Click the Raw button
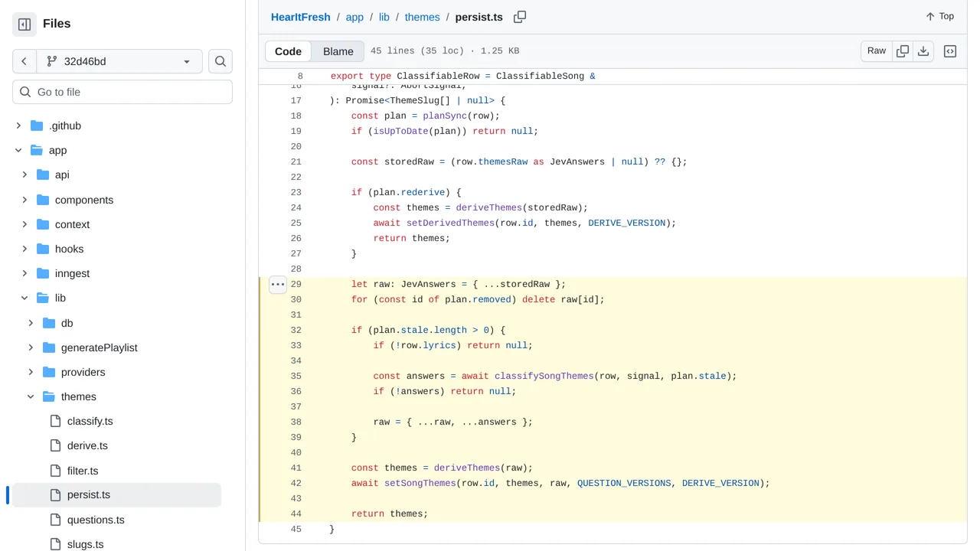The height and width of the screenshot is (551, 980). click(877, 51)
